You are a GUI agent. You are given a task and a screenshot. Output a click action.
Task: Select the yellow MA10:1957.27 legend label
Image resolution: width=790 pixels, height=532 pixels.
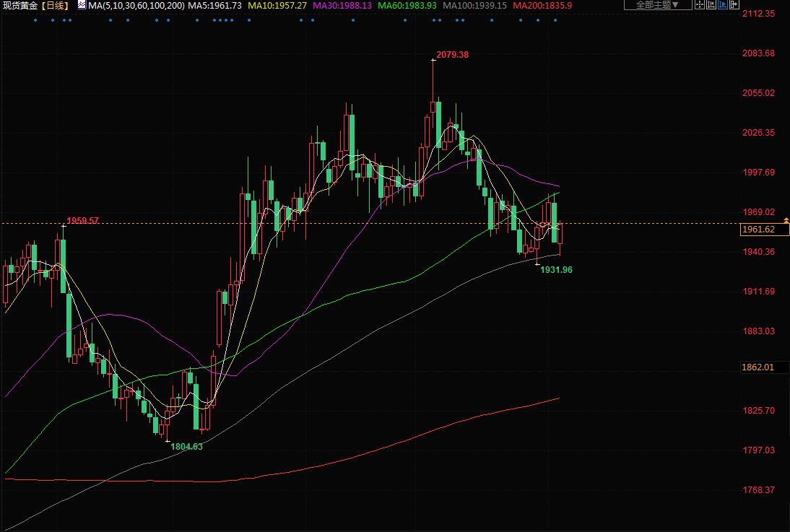277,5
